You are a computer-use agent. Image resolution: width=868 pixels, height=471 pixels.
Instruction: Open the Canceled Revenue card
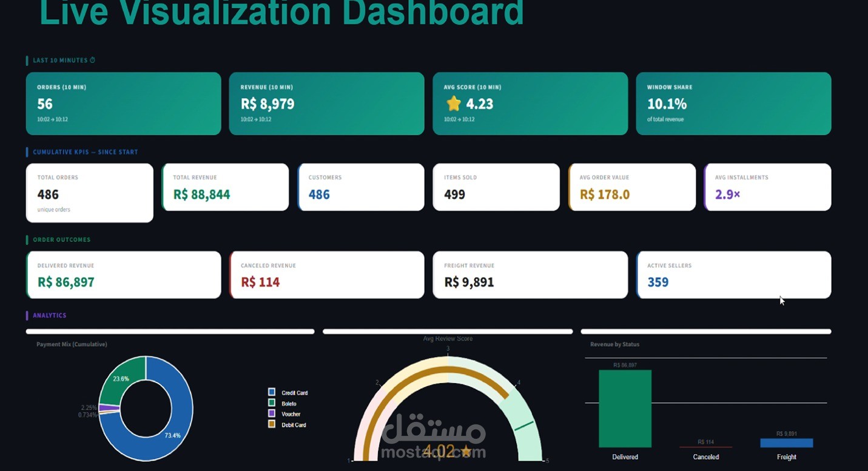[x=327, y=275]
